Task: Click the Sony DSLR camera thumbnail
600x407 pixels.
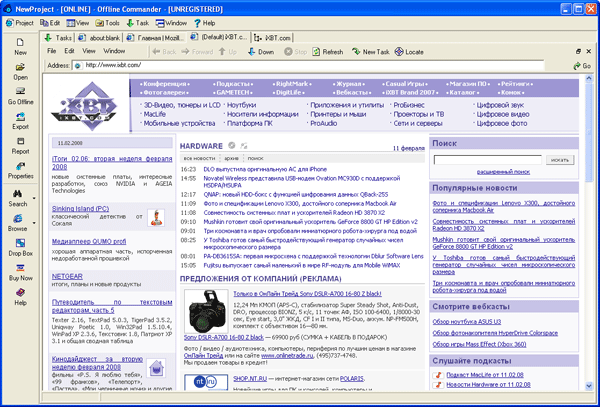Action: (x=206, y=311)
